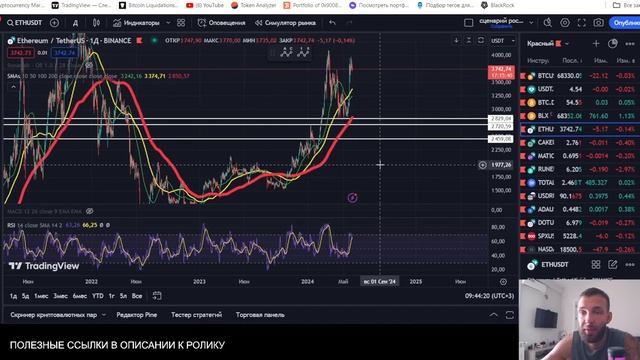Collapse indicator legend chevron

click(13, 87)
